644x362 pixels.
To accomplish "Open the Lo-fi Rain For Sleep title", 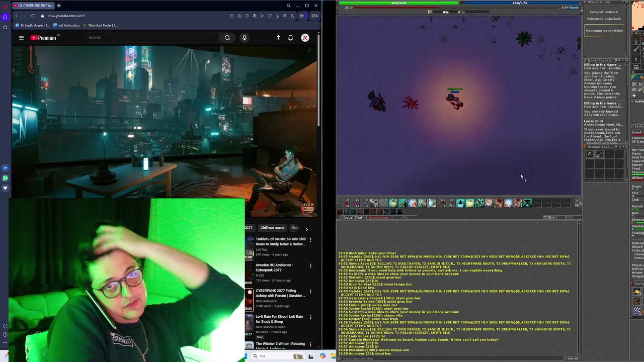I will pos(279,319).
